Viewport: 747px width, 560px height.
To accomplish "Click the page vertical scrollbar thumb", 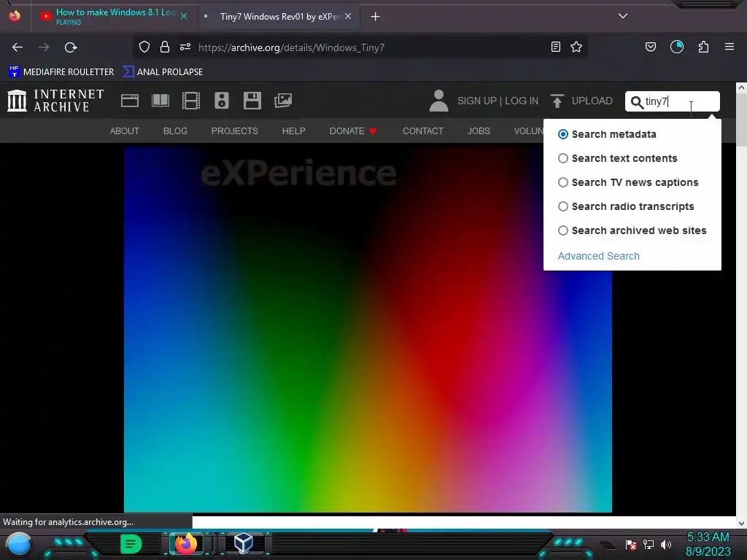I will 741,120.
